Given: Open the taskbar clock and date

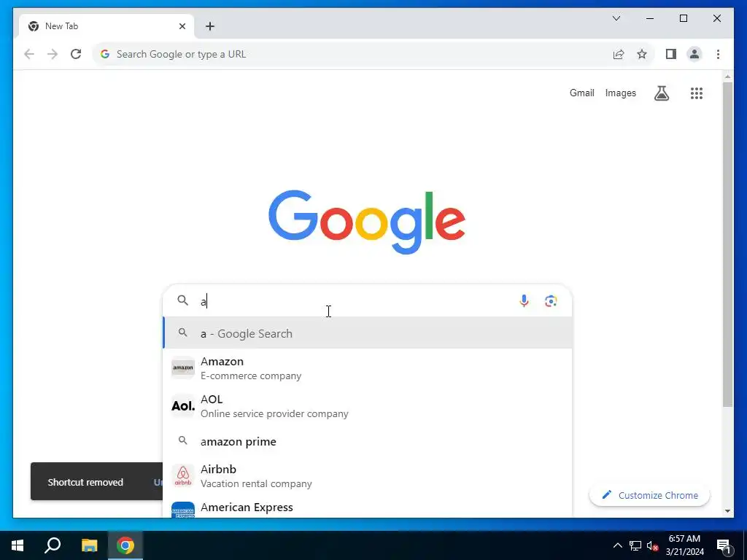Looking at the screenshot, I should [x=684, y=545].
